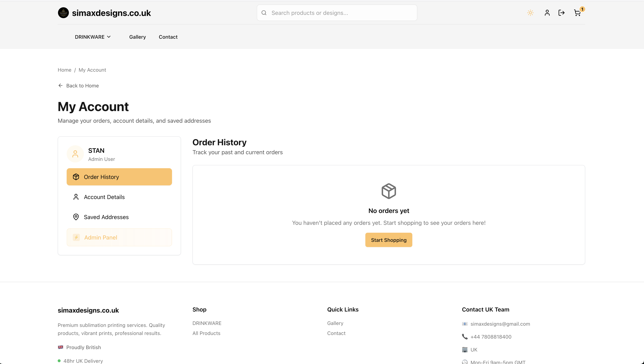
Task: Click STAN's user avatar icon
Action: tap(75, 154)
